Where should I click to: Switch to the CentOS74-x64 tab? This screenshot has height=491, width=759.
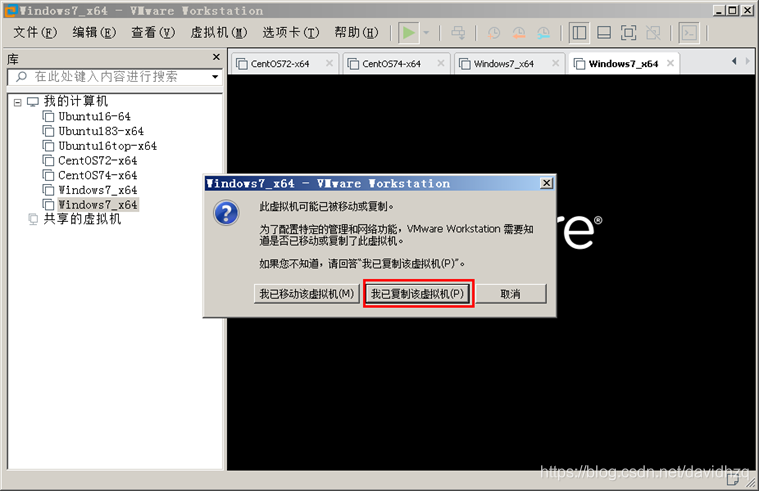coord(391,64)
